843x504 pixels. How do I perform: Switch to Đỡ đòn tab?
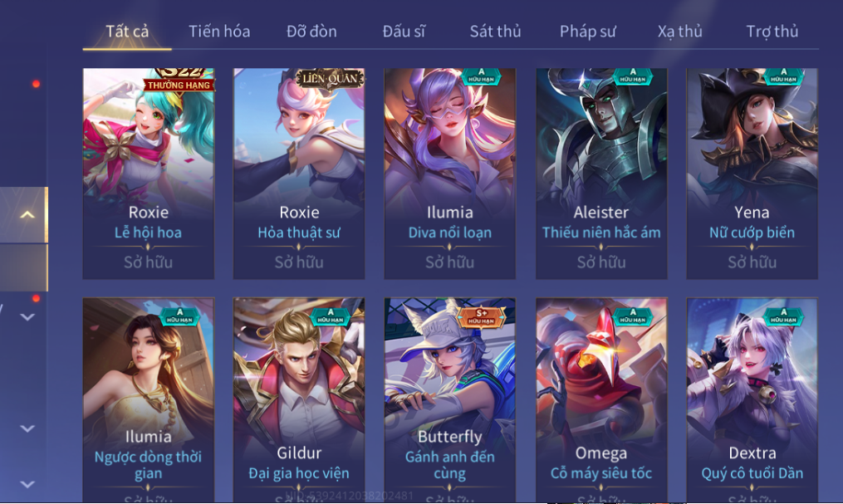pyautogui.click(x=311, y=32)
